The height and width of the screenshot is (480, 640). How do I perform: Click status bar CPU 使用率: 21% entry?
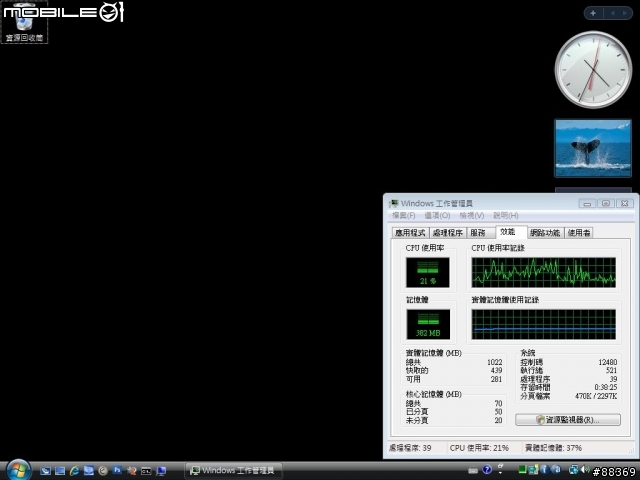coord(479,448)
